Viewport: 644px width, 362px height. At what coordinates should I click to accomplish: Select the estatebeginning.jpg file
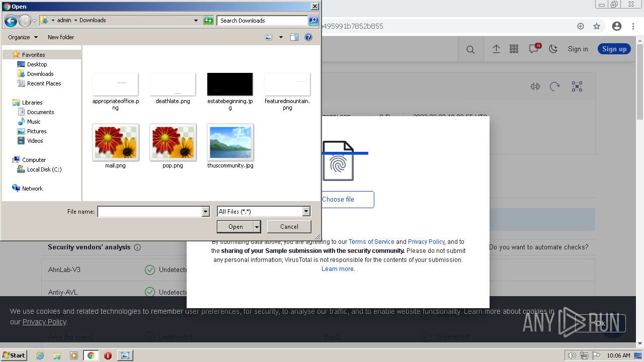[x=230, y=92]
